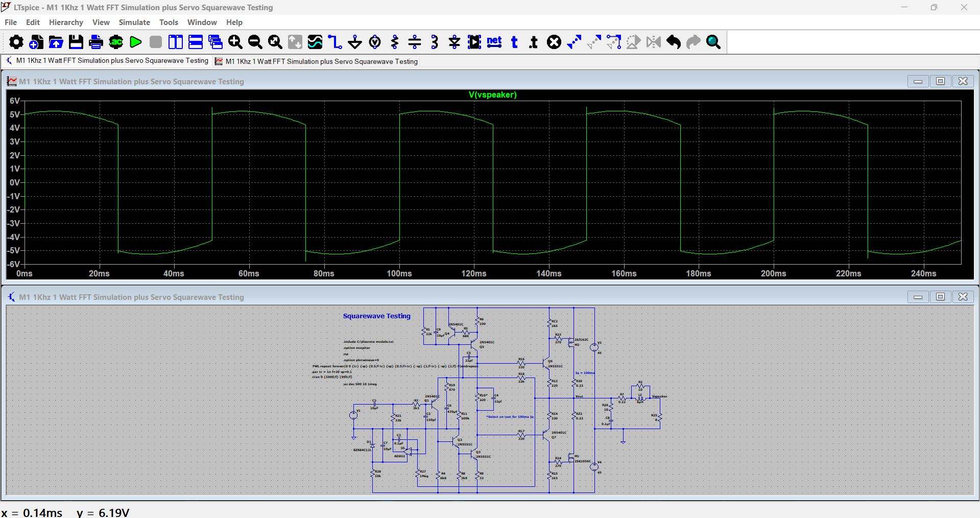Switch to the schematic document tab
980x518 pixels.
[107, 61]
